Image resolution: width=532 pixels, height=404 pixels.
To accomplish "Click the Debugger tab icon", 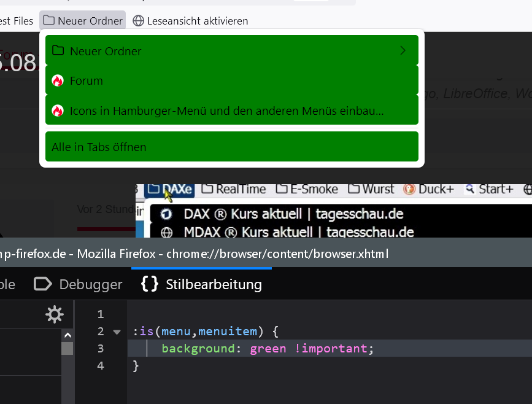I will point(42,284).
